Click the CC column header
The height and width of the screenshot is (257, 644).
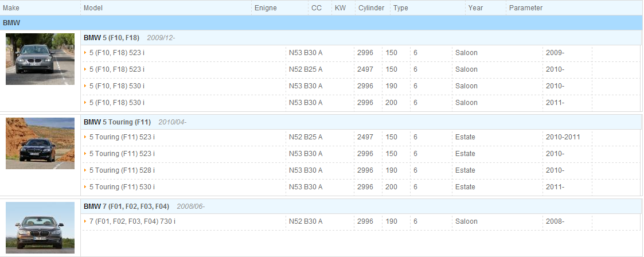pyautogui.click(x=317, y=8)
